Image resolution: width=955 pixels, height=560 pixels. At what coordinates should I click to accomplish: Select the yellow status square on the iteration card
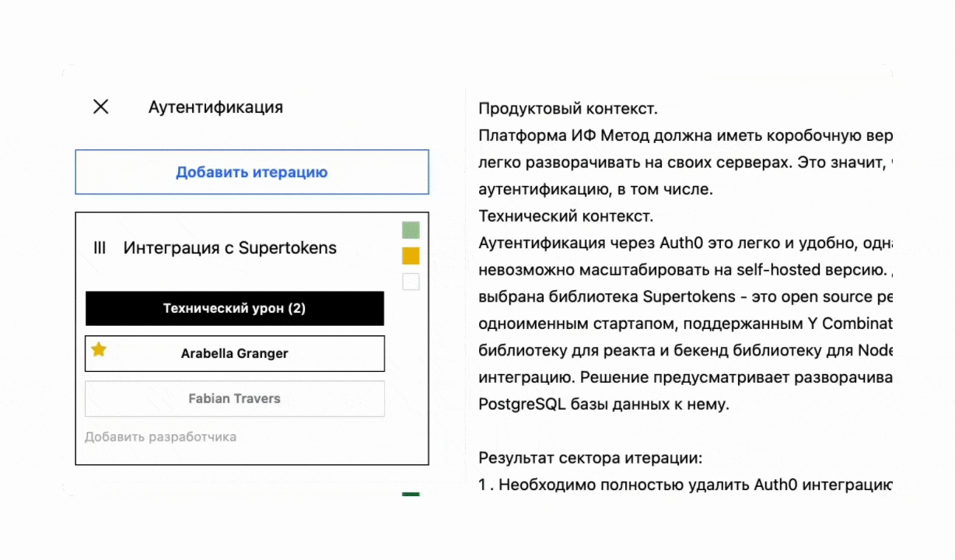[410, 255]
